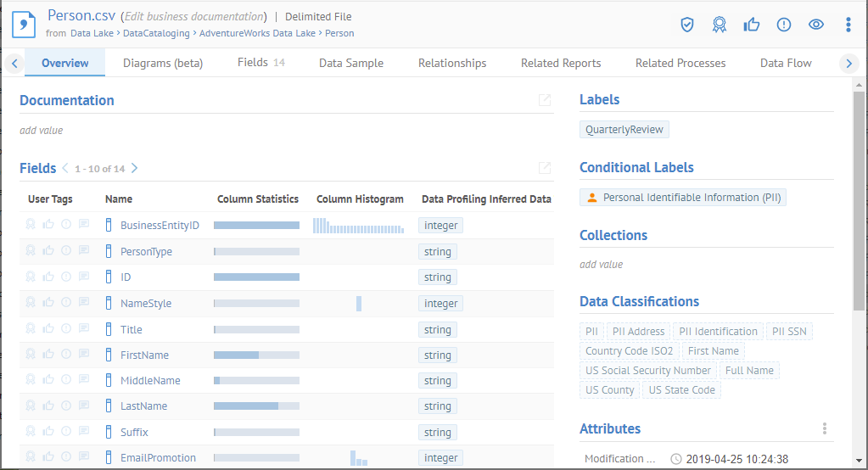Open the three-dot more actions menu in header
The image size is (868, 470).
tap(848, 25)
